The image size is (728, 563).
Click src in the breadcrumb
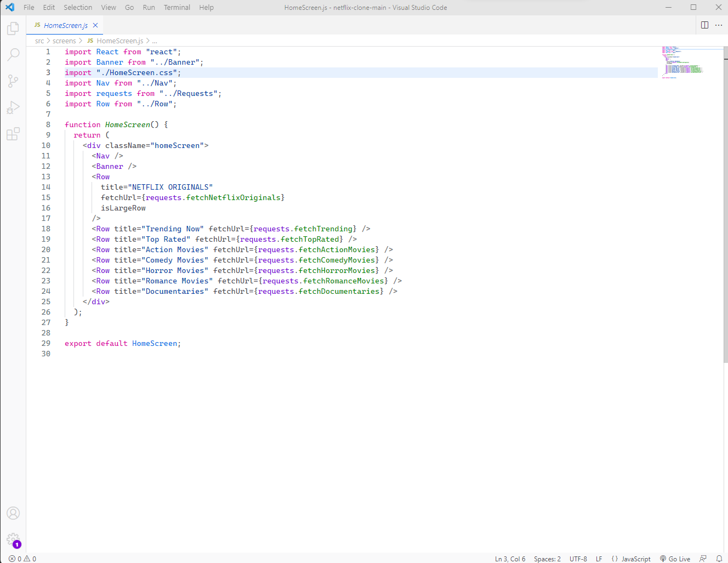click(x=39, y=41)
